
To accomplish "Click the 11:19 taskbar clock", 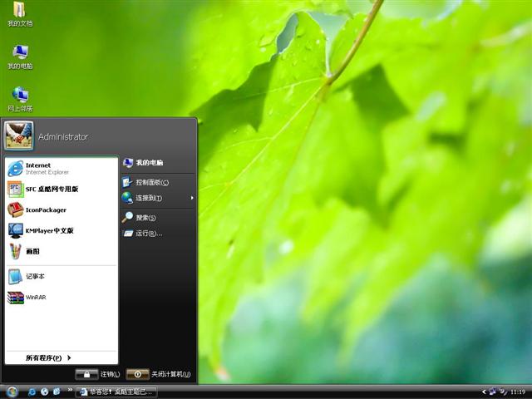I will pos(518,392).
